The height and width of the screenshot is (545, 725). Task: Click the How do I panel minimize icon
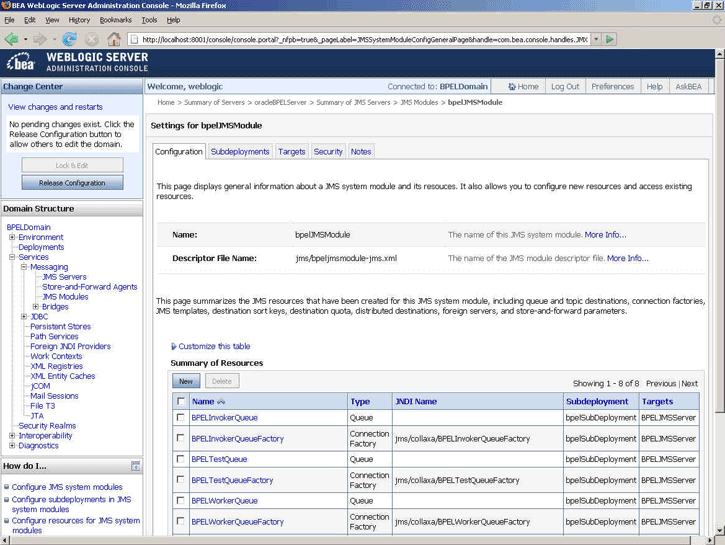click(135, 466)
